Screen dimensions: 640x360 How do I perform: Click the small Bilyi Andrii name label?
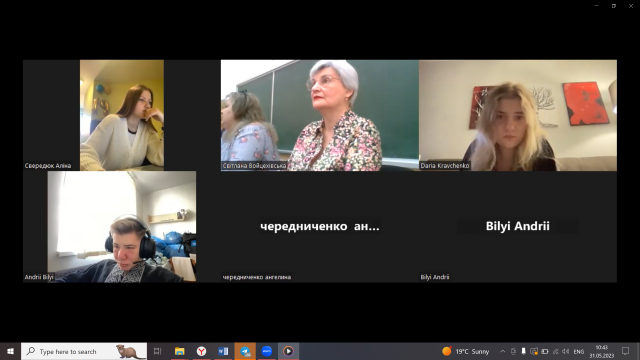(435, 277)
